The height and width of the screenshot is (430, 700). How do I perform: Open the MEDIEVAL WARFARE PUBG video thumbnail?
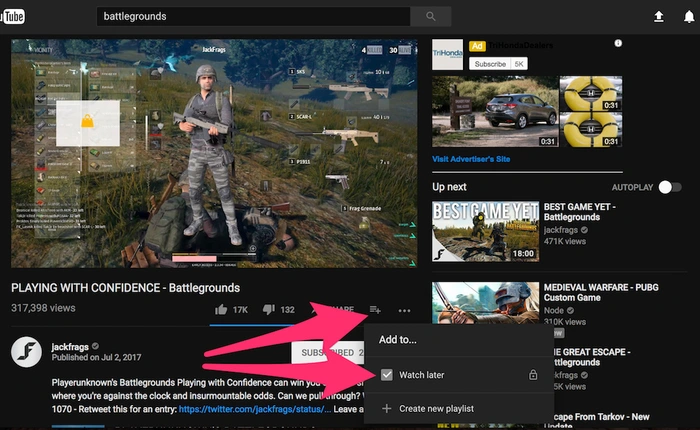(x=483, y=311)
